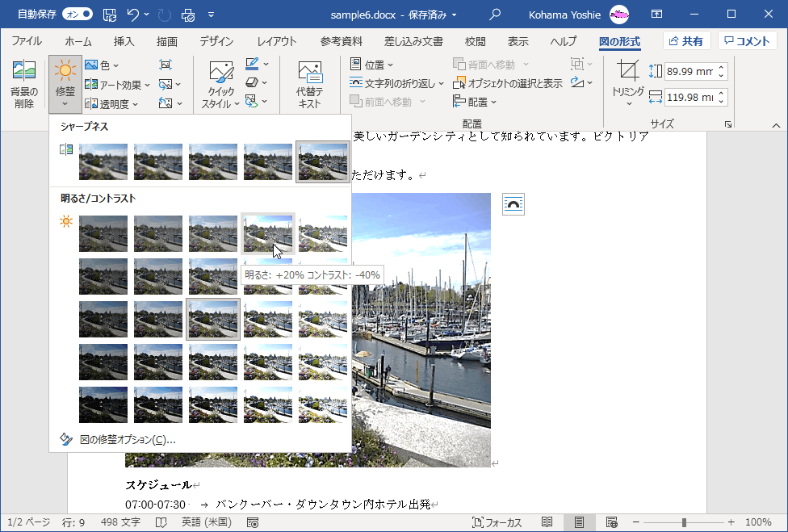Open the Transparency (透明度) dropdown
The height and width of the screenshot is (532, 788).
[111, 104]
